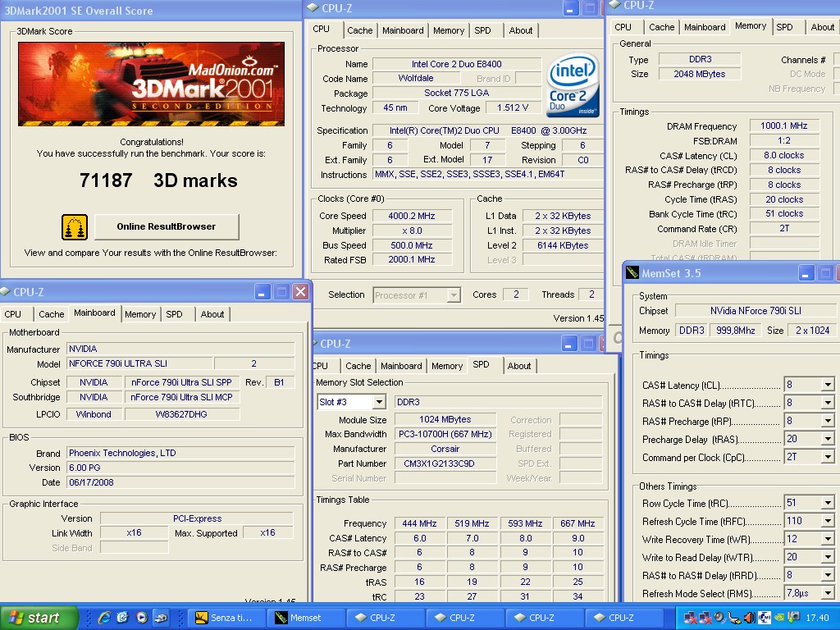
Task: Click the DRAM Frequency value 1000.1 MHz
Action: (783, 126)
